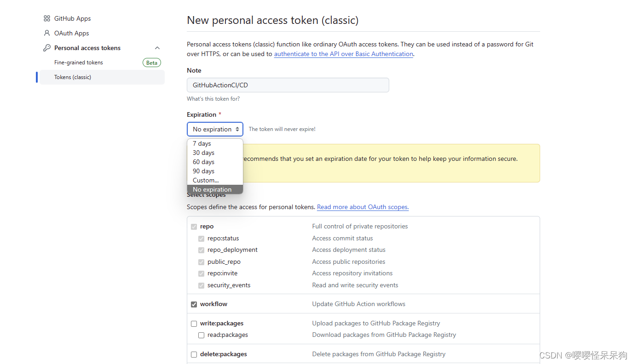The width and height of the screenshot is (634, 364).
Task: Open the Expiration dropdown
Action: pos(215,129)
